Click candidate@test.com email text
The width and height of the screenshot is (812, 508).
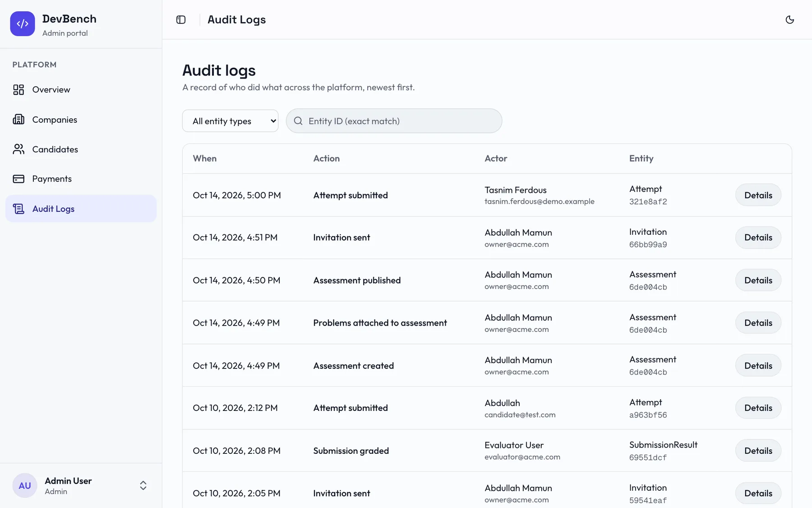click(x=520, y=415)
